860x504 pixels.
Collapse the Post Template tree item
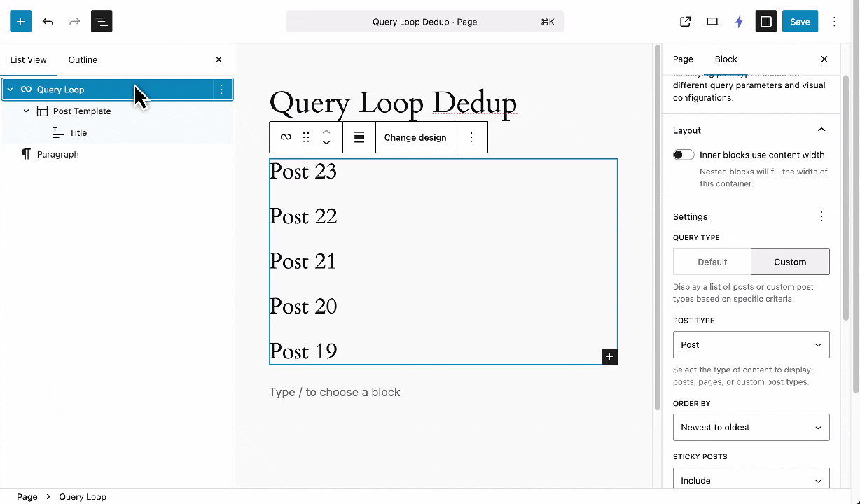pos(26,111)
